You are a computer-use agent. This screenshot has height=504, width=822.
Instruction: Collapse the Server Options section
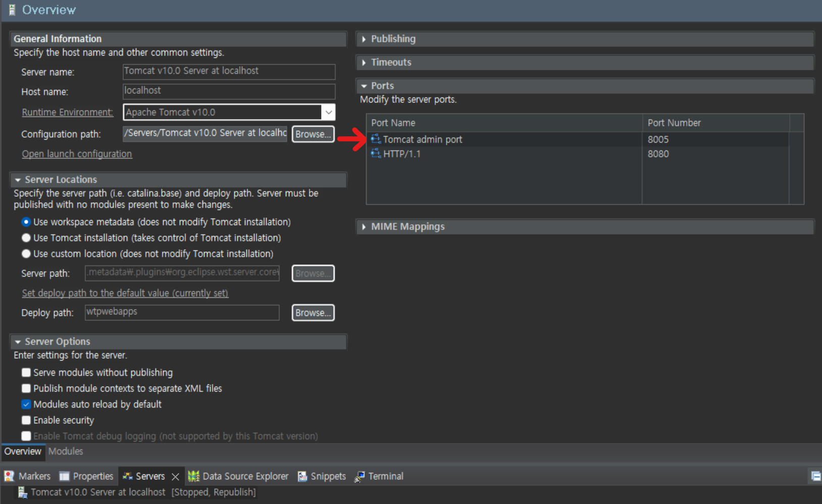(x=18, y=342)
